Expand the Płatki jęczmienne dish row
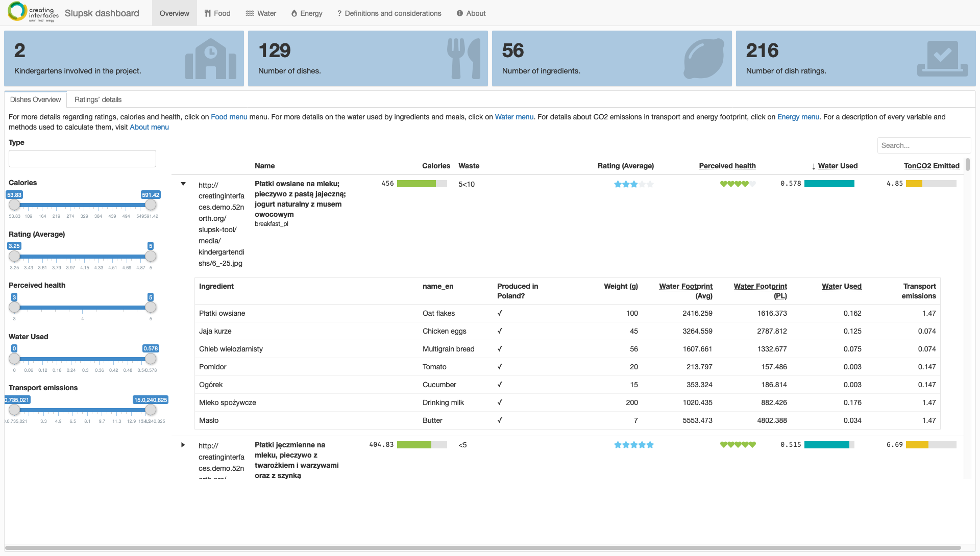This screenshot has height=556, width=980. tap(183, 445)
